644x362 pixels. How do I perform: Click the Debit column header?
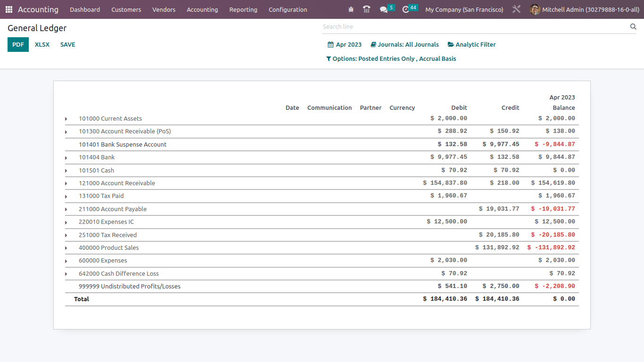point(459,108)
